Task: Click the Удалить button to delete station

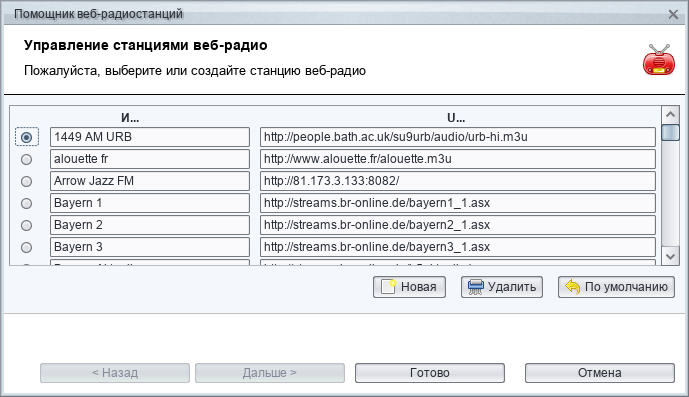Action: click(502, 287)
